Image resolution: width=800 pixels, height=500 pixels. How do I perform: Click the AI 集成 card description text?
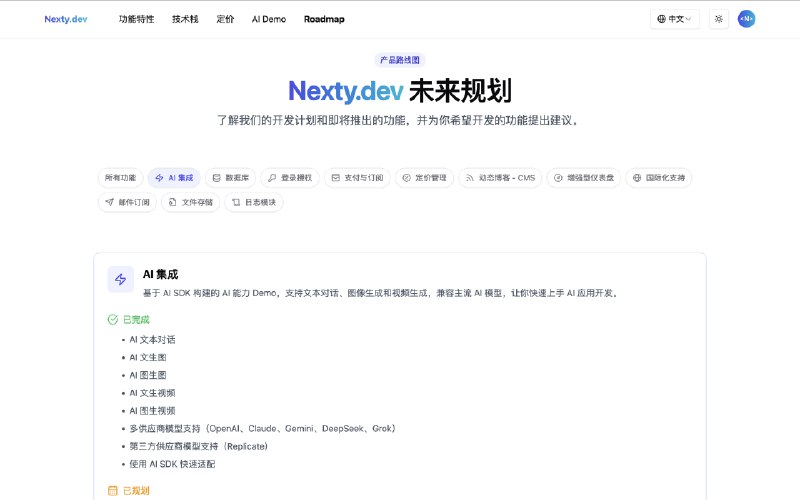point(381,293)
